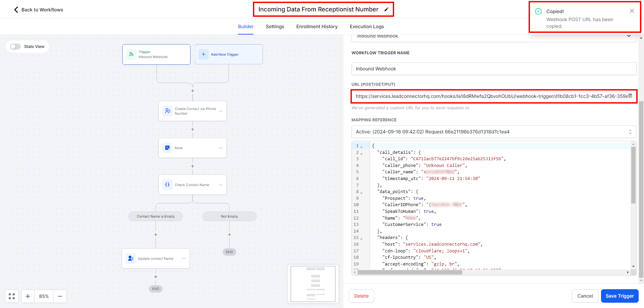Click the horizontal scrollbar in JSON viewer
Image resolution: width=644 pixels, height=308 pixels.
[x=410, y=272]
